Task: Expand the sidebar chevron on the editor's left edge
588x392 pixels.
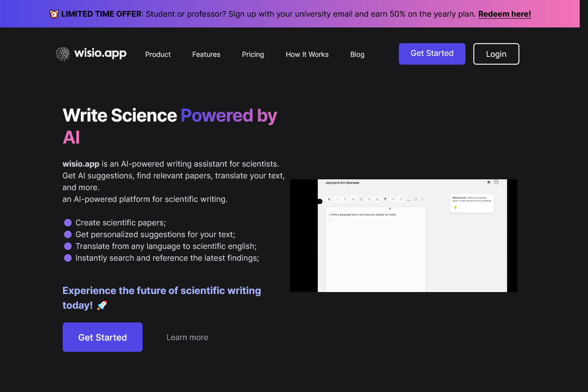Action: [x=320, y=201]
